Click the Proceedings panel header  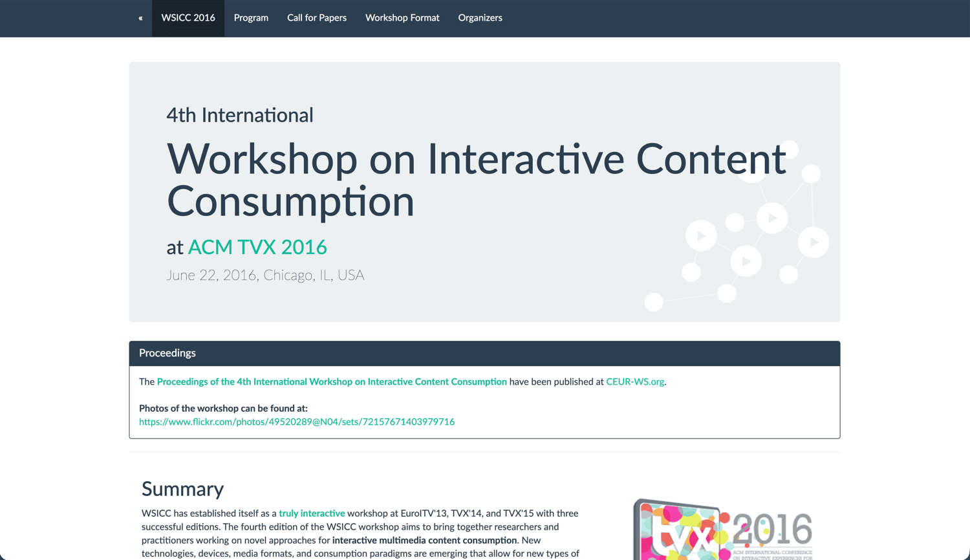pos(167,353)
